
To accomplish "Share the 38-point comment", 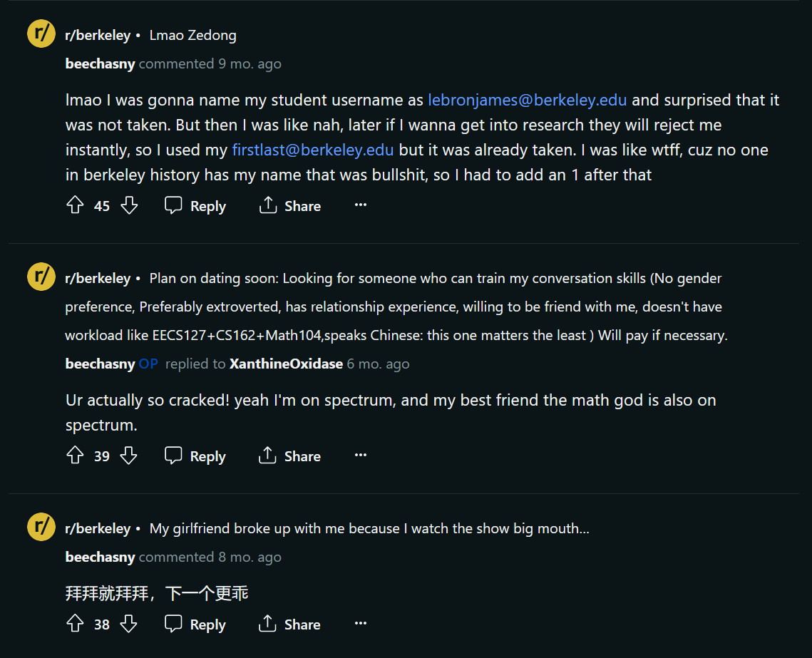I will coord(289,624).
